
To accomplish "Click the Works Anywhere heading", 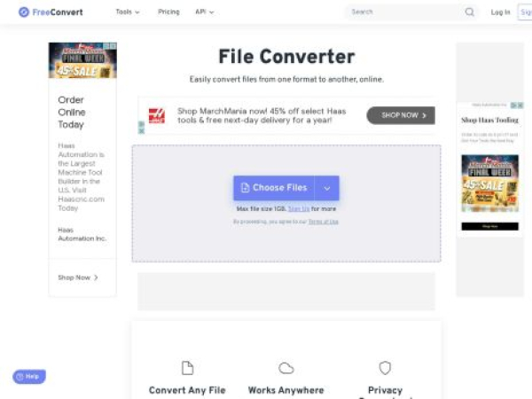I will pos(286,390).
